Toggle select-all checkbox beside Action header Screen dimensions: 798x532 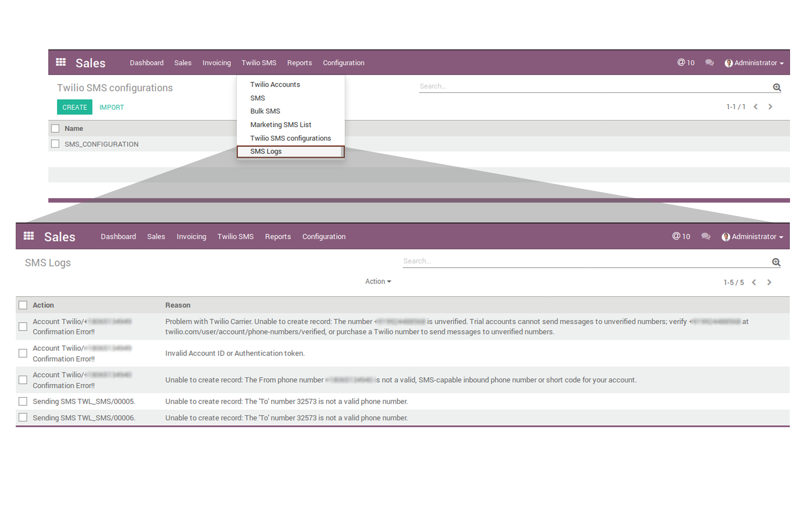pos(23,305)
